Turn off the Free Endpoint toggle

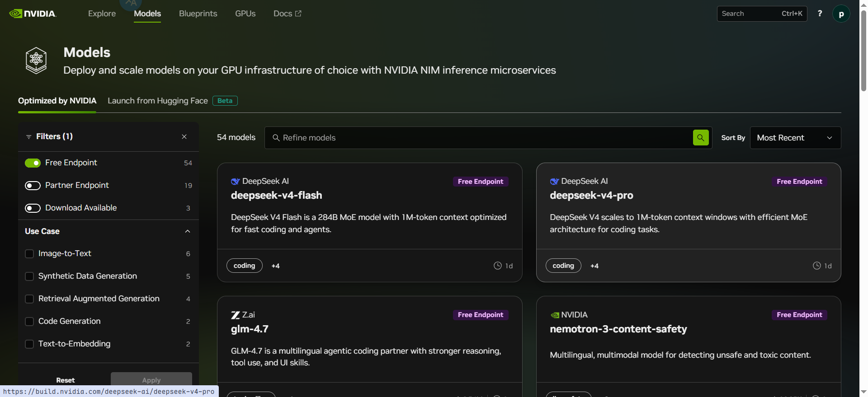point(33,163)
